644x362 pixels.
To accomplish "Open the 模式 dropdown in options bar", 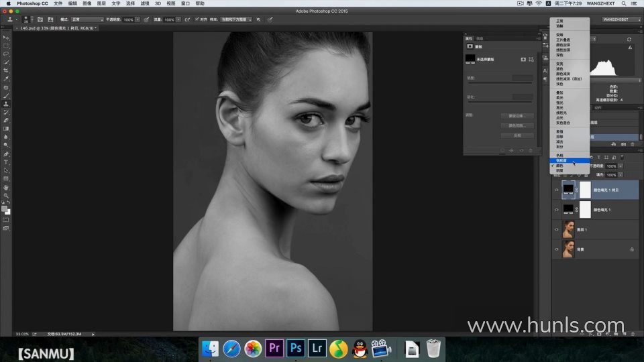I will pos(87,19).
